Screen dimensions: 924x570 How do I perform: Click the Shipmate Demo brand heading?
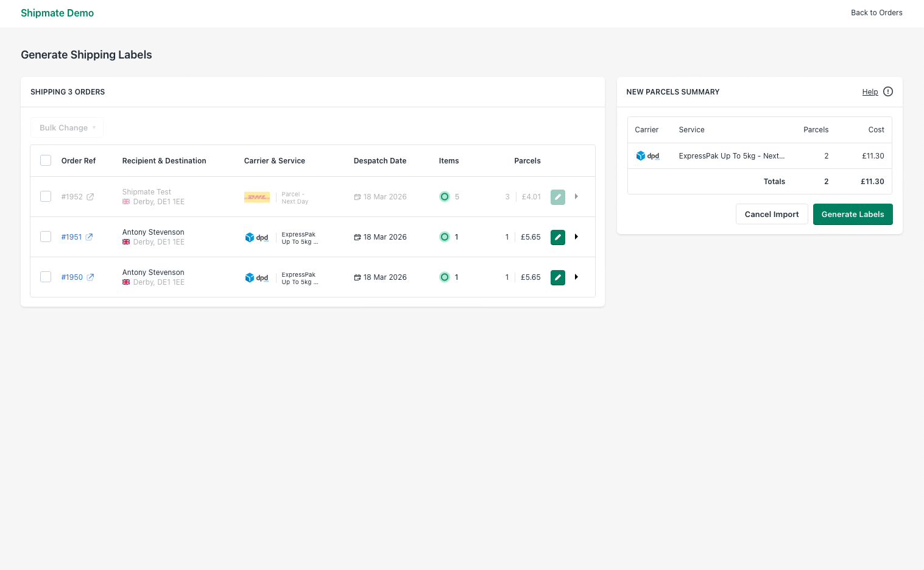pos(57,13)
